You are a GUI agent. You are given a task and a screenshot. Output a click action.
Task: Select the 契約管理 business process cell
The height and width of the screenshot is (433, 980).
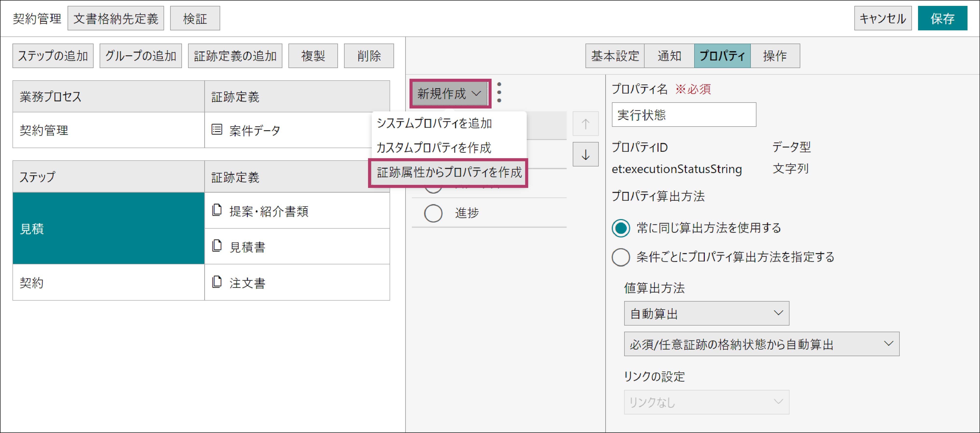point(109,130)
